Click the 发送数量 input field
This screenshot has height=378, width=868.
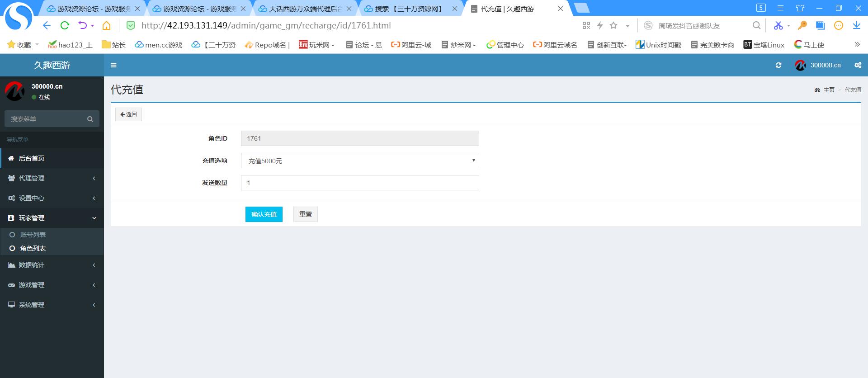360,183
